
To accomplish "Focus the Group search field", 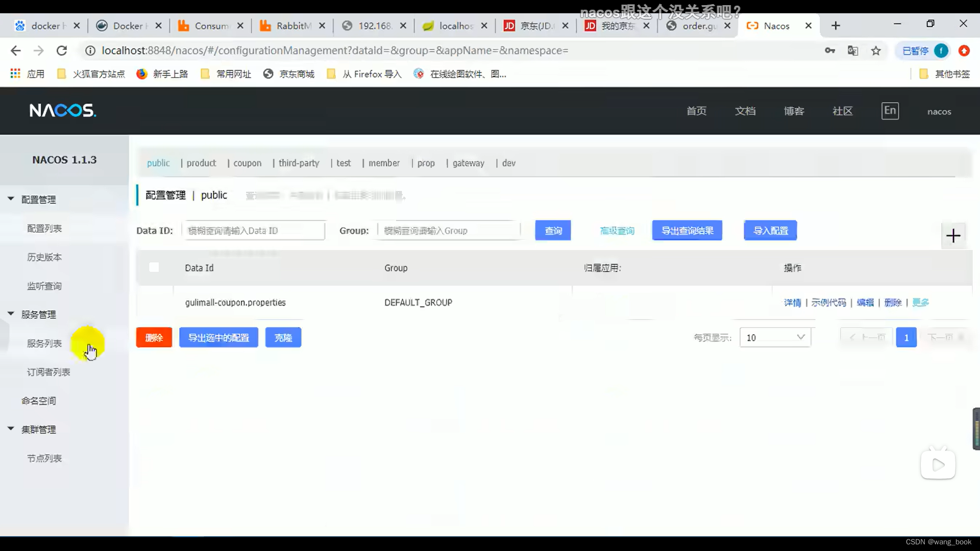I will [449, 231].
